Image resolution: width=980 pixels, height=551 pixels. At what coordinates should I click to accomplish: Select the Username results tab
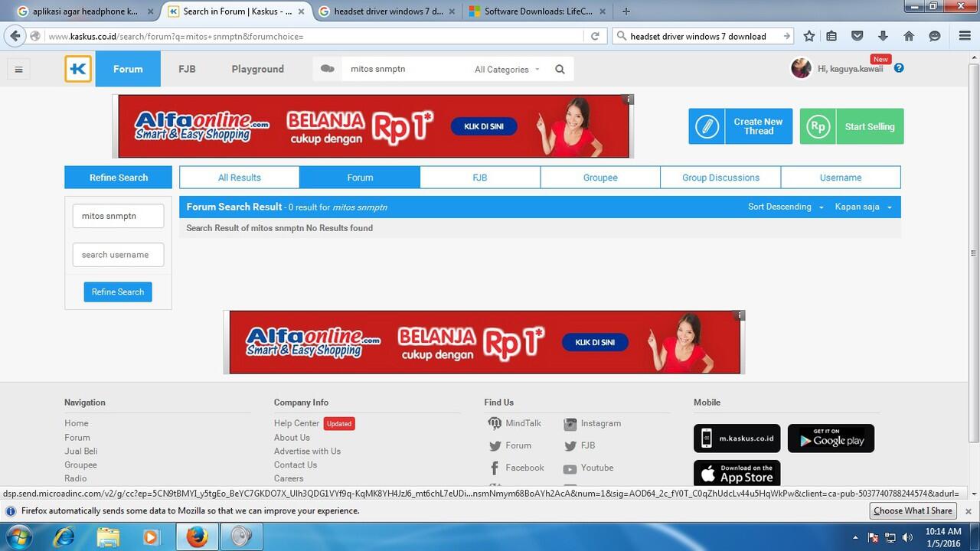click(x=841, y=178)
